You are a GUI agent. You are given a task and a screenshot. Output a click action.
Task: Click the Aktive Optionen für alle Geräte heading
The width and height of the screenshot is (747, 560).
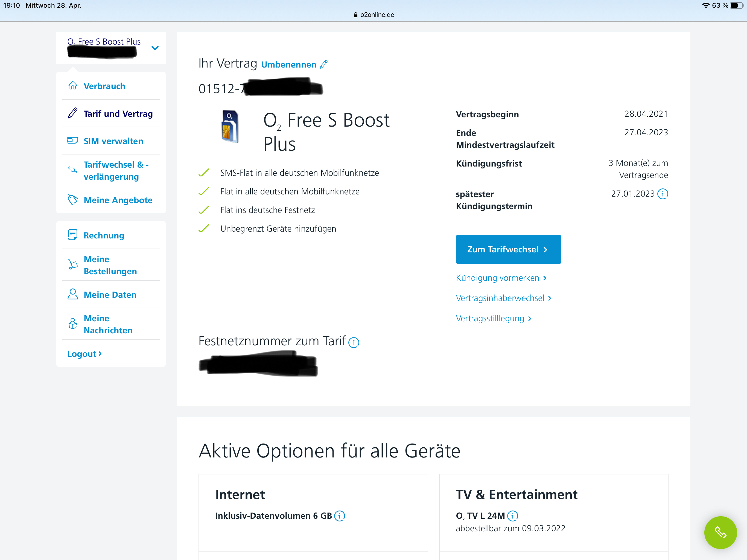coord(329,451)
